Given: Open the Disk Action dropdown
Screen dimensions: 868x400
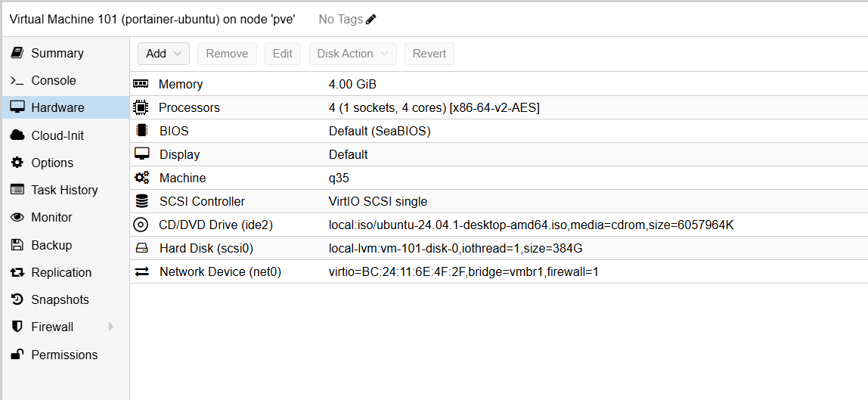Looking at the screenshot, I should point(353,54).
